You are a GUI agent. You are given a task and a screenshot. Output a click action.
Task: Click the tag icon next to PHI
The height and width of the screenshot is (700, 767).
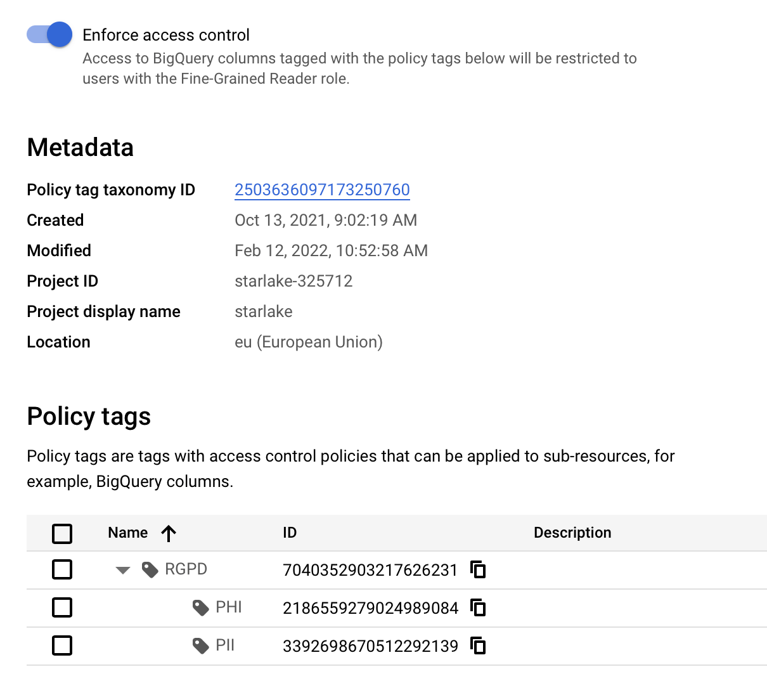(x=201, y=608)
